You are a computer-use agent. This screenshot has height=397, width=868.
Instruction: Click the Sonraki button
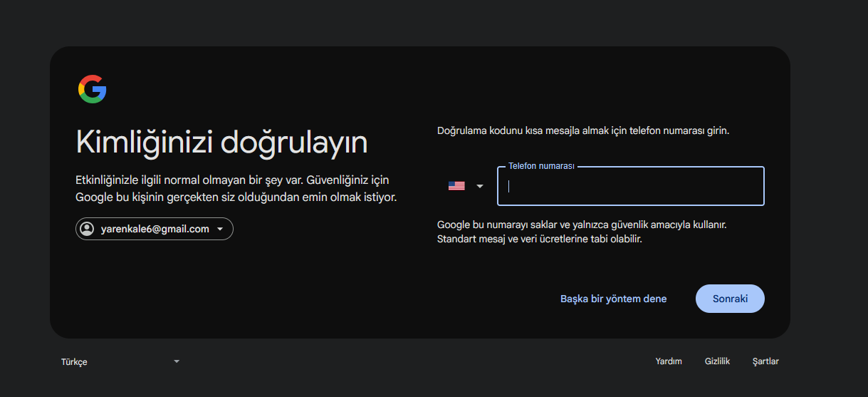pyautogui.click(x=730, y=299)
